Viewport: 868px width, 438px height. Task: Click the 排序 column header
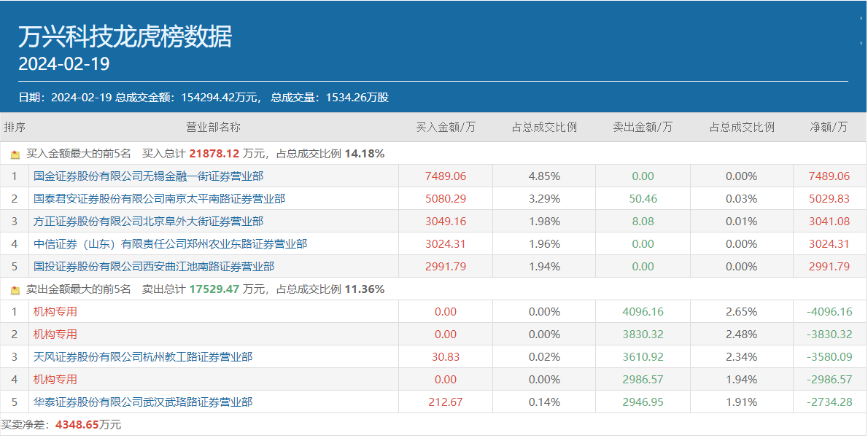pos(15,128)
